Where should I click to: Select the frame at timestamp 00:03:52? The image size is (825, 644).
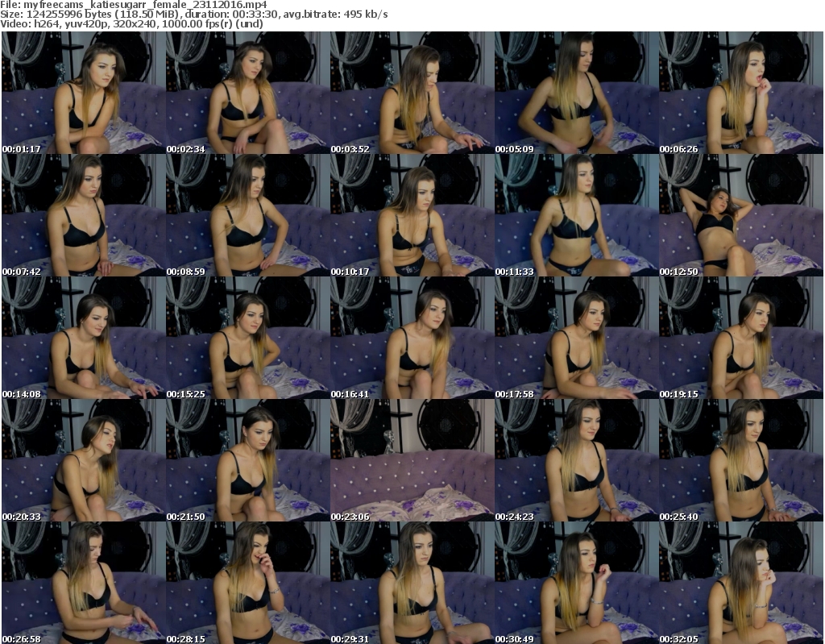point(412,93)
